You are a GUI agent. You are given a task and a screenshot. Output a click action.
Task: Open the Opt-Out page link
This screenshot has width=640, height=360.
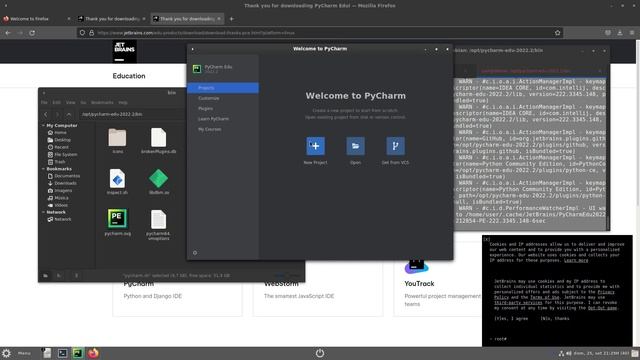tap(602, 308)
